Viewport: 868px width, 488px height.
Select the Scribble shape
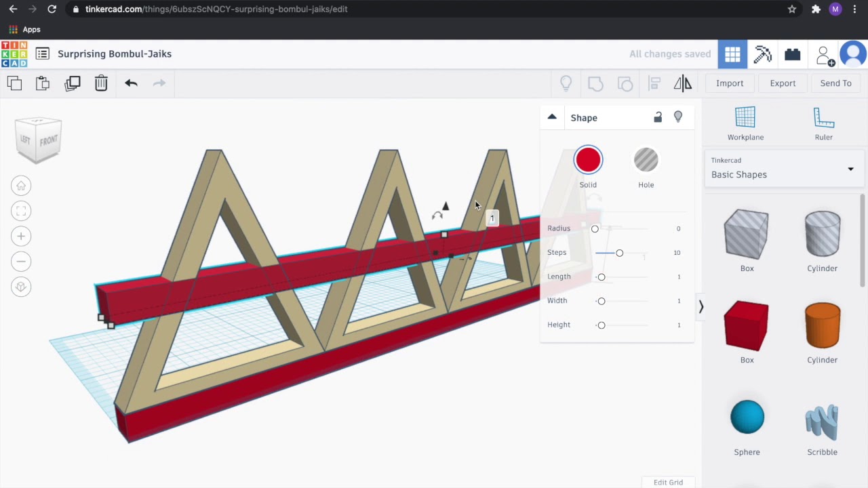point(822,422)
